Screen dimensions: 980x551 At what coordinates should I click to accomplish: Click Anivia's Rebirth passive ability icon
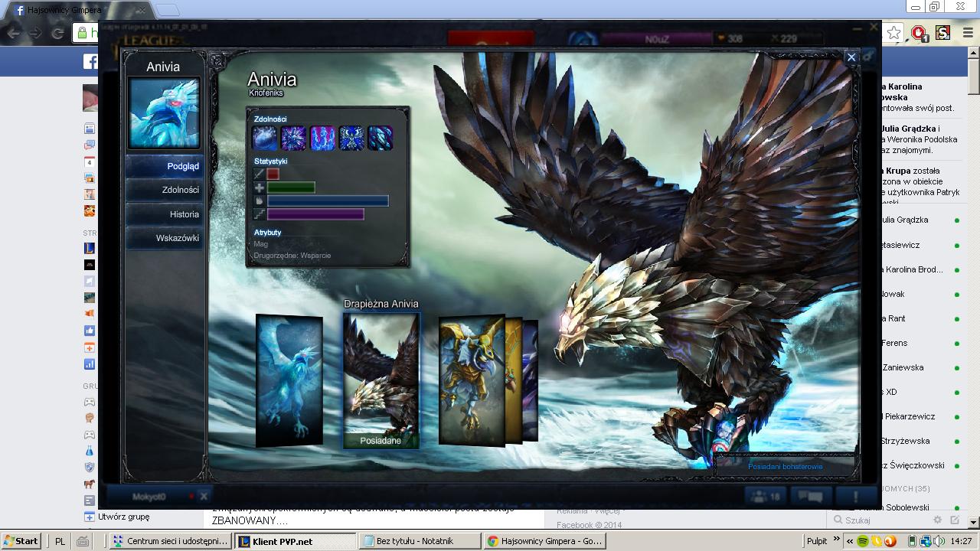click(265, 138)
